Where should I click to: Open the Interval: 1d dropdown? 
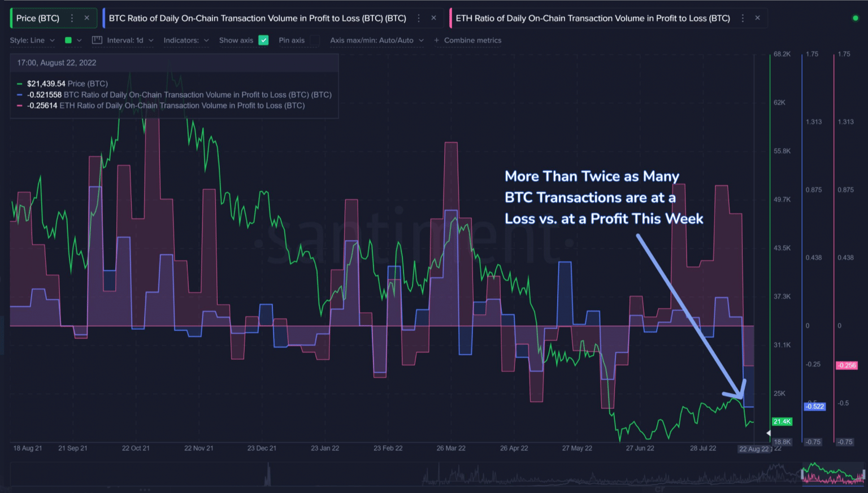click(x=130, y=40)
